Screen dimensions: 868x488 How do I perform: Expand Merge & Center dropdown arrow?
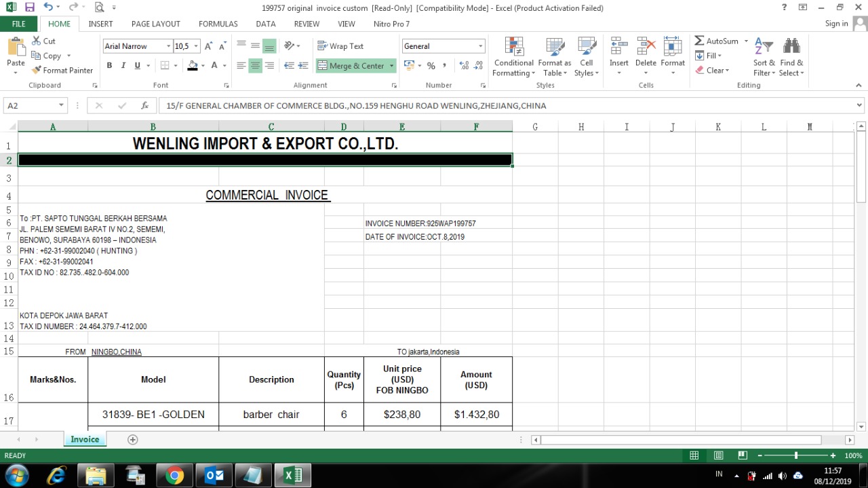point(391,66)
